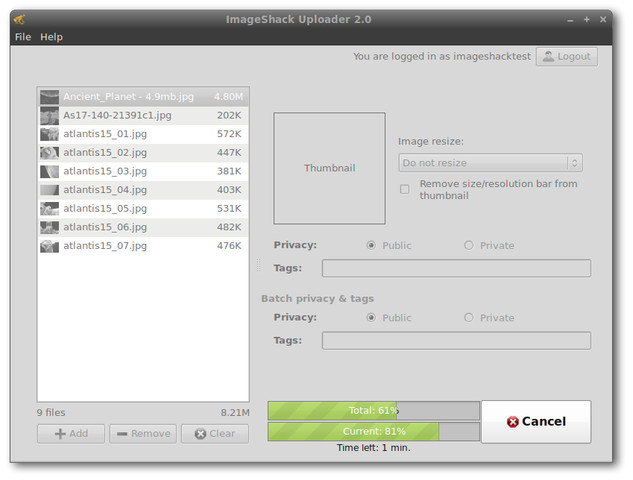
Task: Click the 531K size value
Action: (229, 208)
